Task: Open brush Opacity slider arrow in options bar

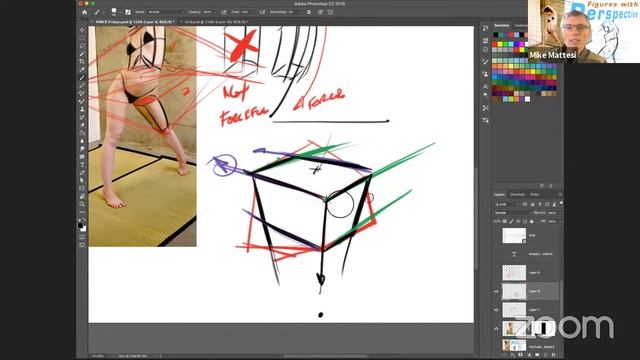Action: point(215,12)
